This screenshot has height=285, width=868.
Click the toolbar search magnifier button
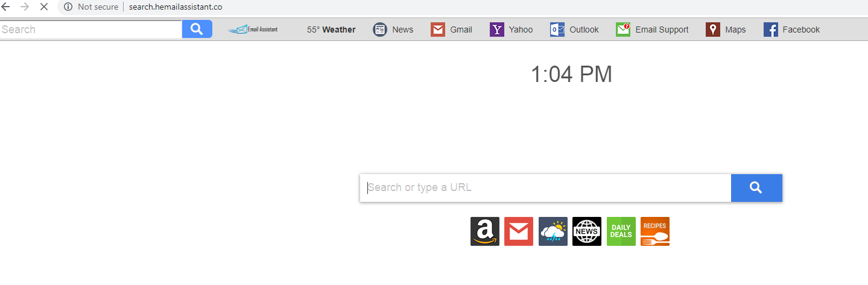[197, 30]
